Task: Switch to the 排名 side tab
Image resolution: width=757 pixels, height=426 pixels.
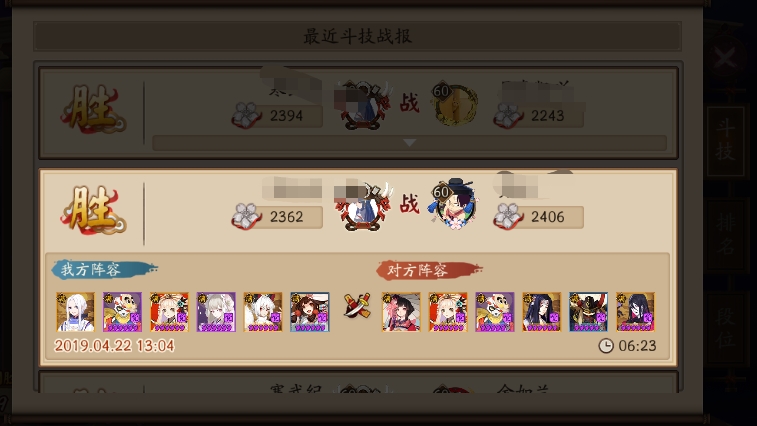Action: click(725, 234)
